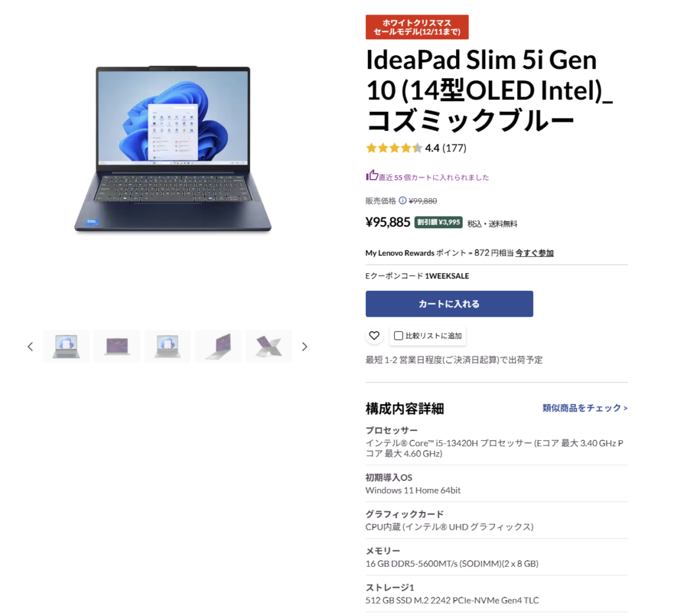Image resolution: width=674 pixels, height=616 pixels.
Task: Select the fourth side-angle laptop thumbnail
Action: (x=219, y=346)
